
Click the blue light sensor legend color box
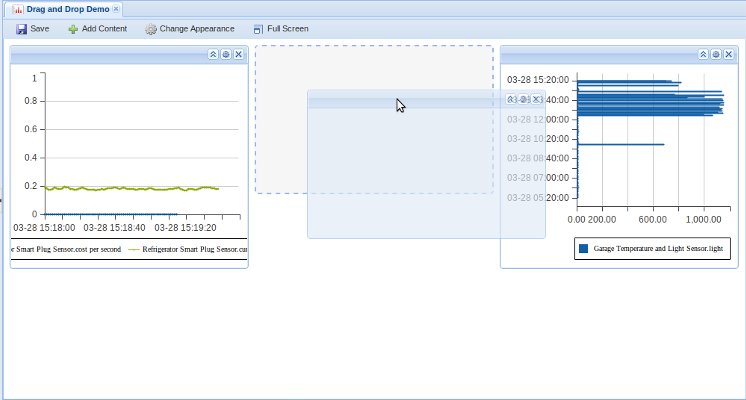pyautogui.click(x=584, y=247)
